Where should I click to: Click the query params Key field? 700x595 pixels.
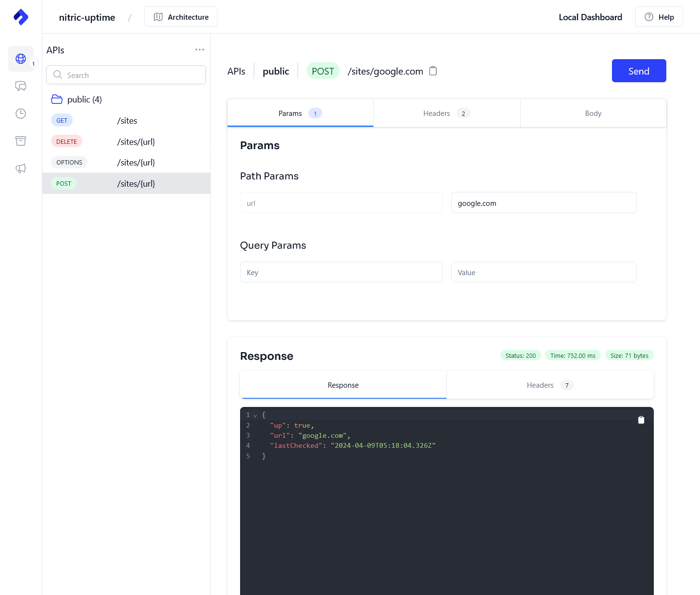[341, 272]
